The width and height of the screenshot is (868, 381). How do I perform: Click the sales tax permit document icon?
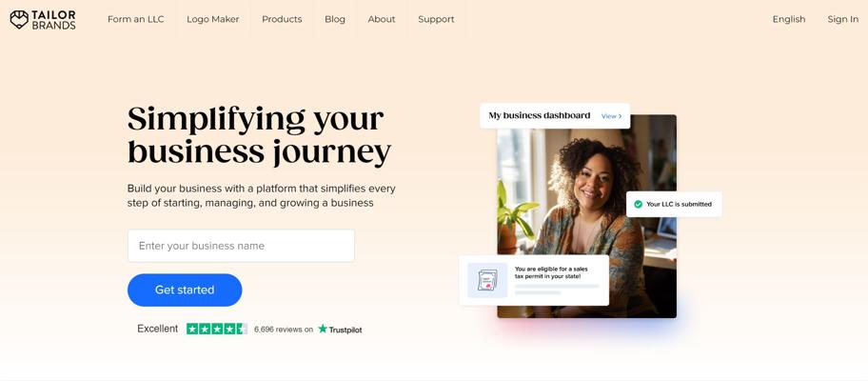click(487, 280)
